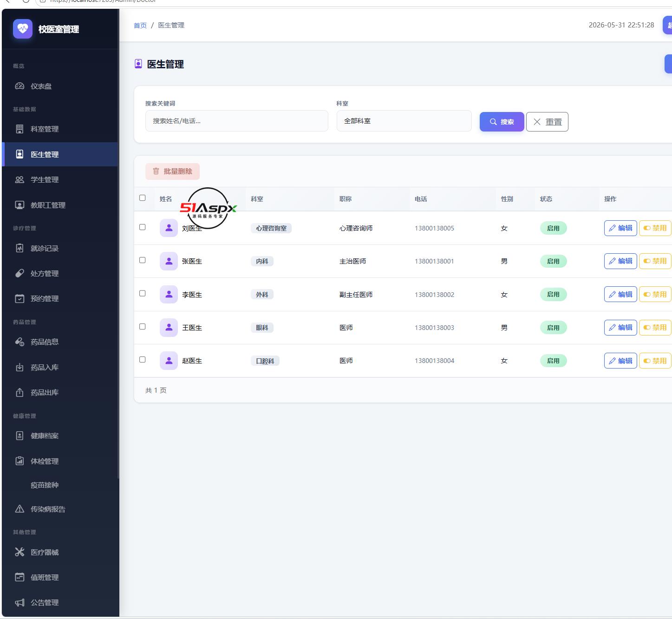Viewport: 672px width, 619px height.
Task: Click the 体检管理 clipboard chart icon
Action: (x=20, y=461)
